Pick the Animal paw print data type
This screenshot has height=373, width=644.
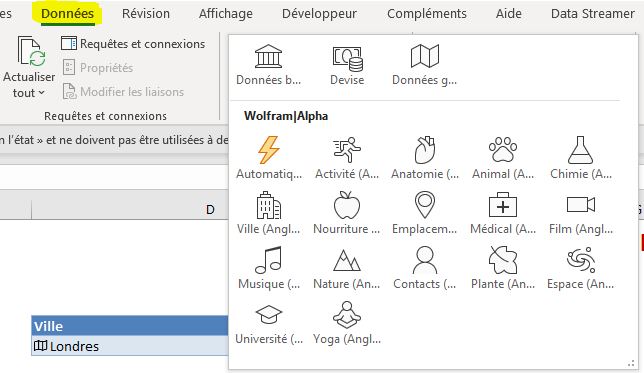coord(503,158)
